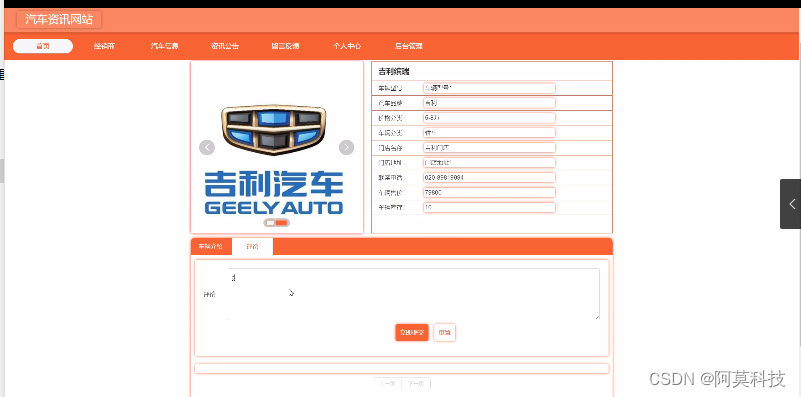Switch to the 车辆介绍 tab
The height and width of the screenshot is (397, 801).
pos(211,246)
